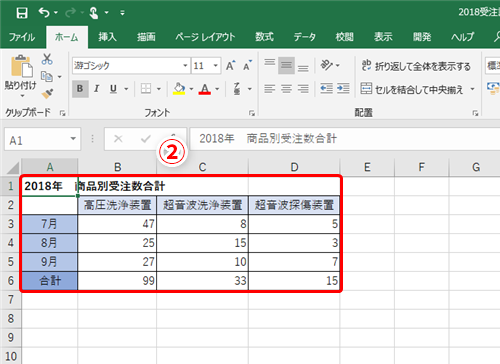The image size is (500, 364).
Task: Open the Name Box dropdown arrow
Action: pos(73,139)
